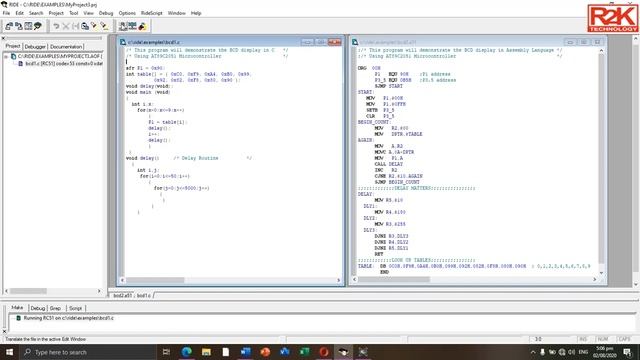Open File Explorer from the taskbar

tap(206, 351)
